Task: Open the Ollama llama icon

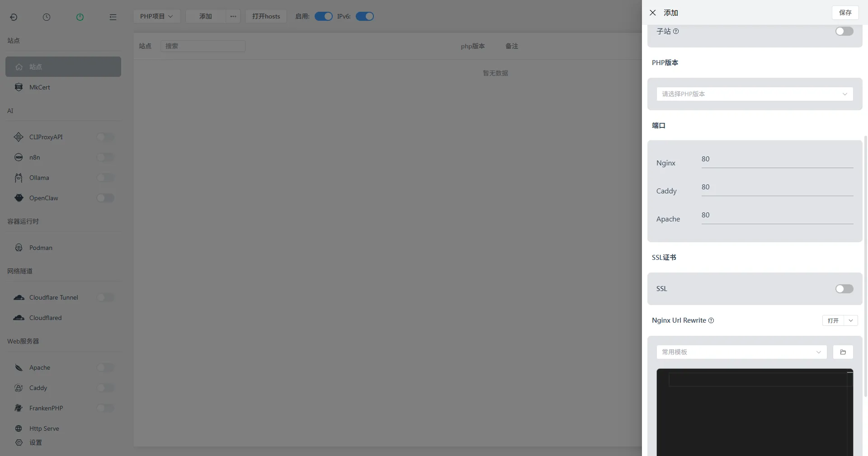Action: point(19,178)
